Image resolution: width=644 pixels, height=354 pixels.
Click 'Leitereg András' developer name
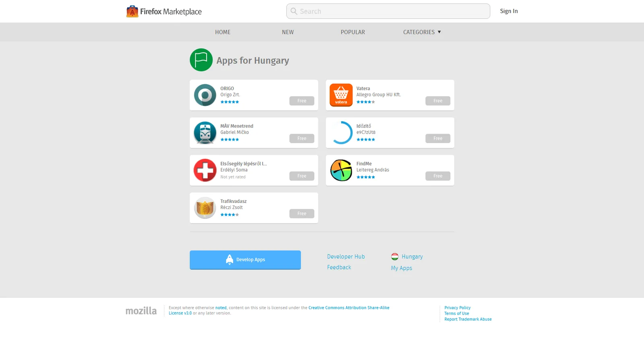pyautogui.click(x=373, y=170)
